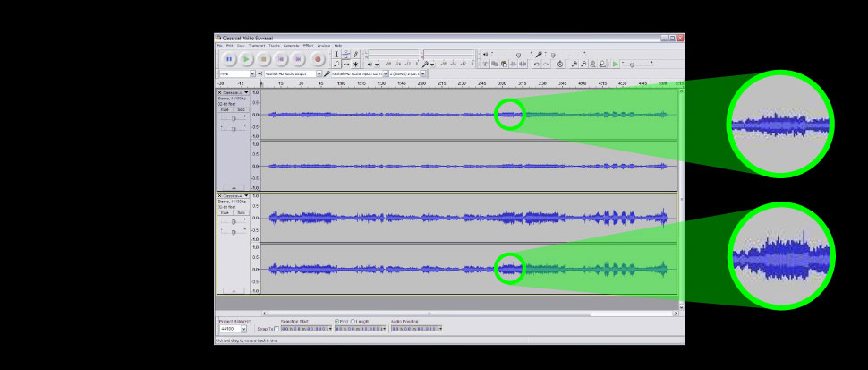Open the Project Rate dropdown
The image size is (868, 370).
click(243, 329)
